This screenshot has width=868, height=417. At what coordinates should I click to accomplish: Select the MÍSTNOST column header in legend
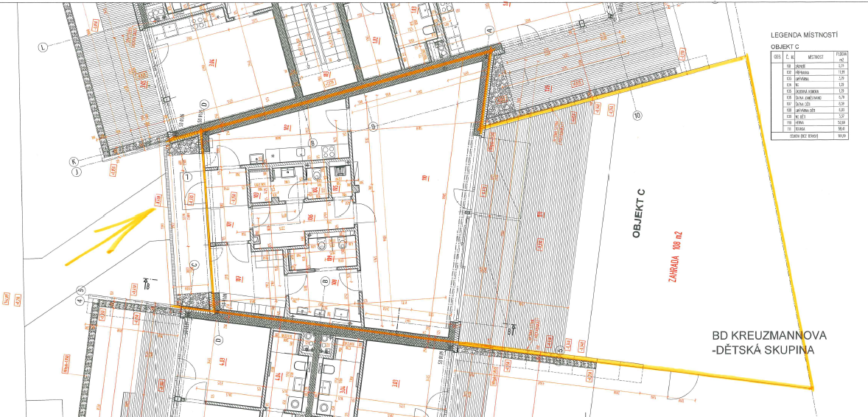pyautogui.click(x=815, y=57)
